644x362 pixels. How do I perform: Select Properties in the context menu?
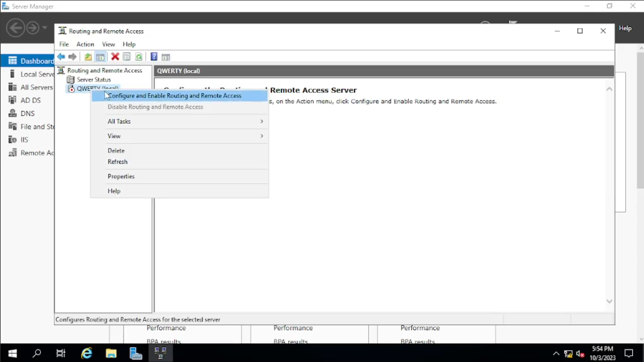pyautogui.click(x=121, y=176)
